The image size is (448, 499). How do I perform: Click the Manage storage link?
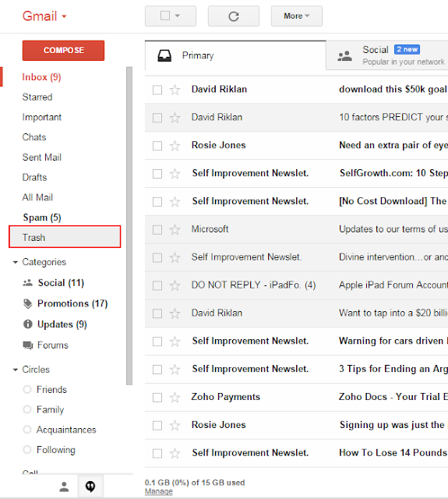pyautogui.click(x=159, y=491)
